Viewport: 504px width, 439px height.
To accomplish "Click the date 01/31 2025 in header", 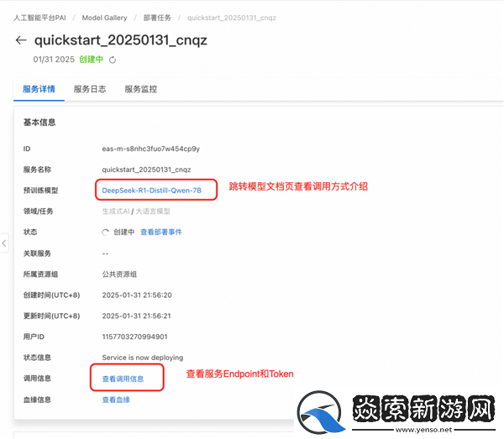I will coord(54,60).
